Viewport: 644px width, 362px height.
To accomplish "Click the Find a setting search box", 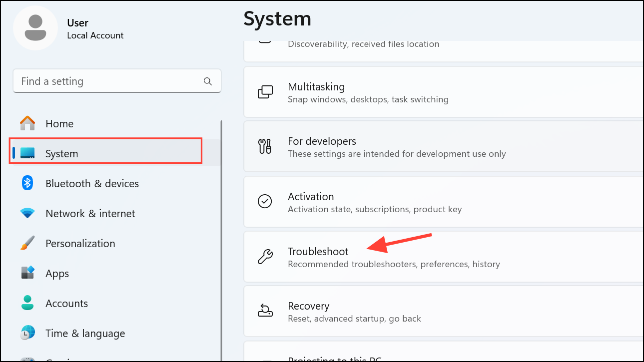I will [x=117, y=81].
